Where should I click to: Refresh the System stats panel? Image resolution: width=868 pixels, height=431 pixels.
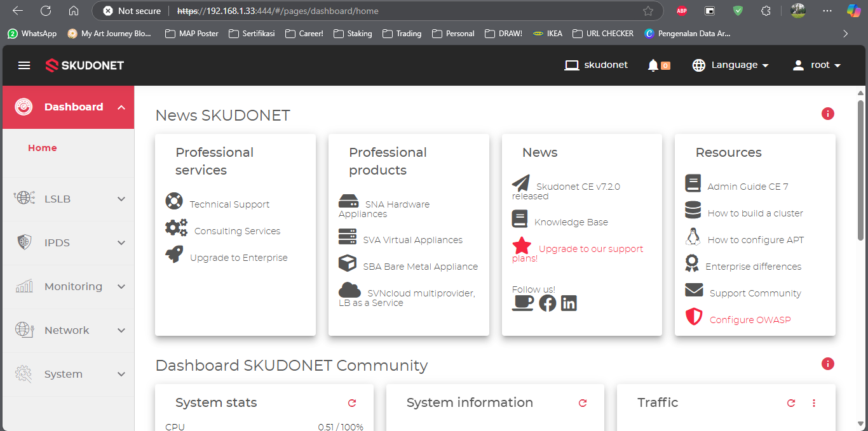pos(352,403)
